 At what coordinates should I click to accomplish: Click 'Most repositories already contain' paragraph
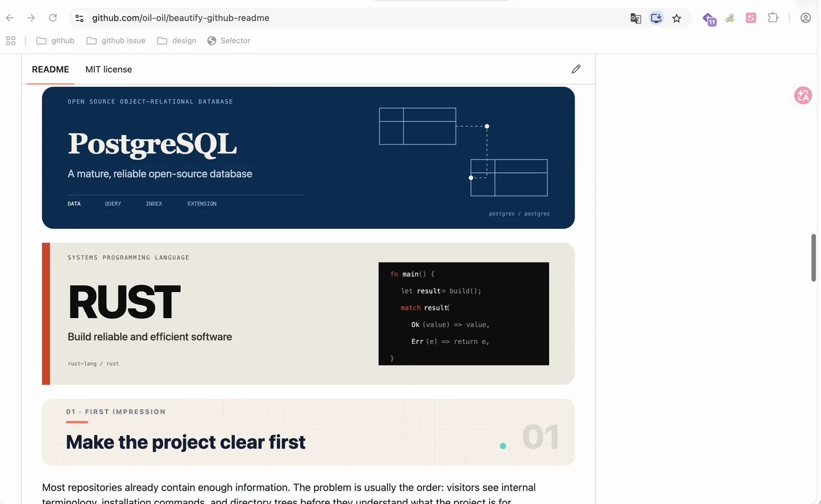coord(289,494)
